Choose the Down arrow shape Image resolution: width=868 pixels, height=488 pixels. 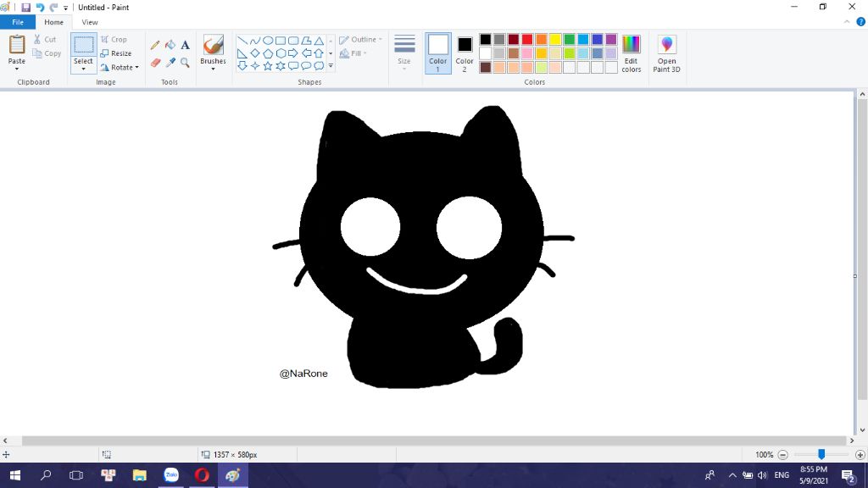click(242, 66)
